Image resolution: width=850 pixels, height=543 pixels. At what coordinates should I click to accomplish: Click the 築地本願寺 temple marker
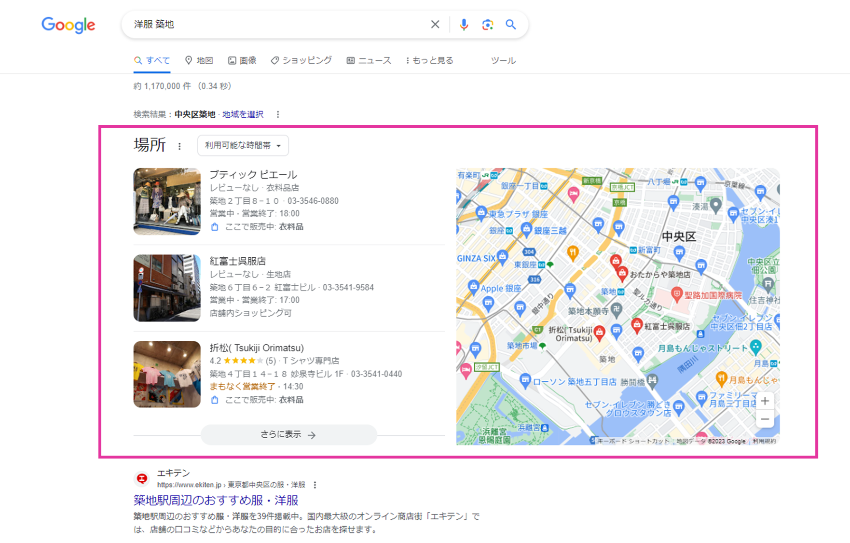pos(616,310)
